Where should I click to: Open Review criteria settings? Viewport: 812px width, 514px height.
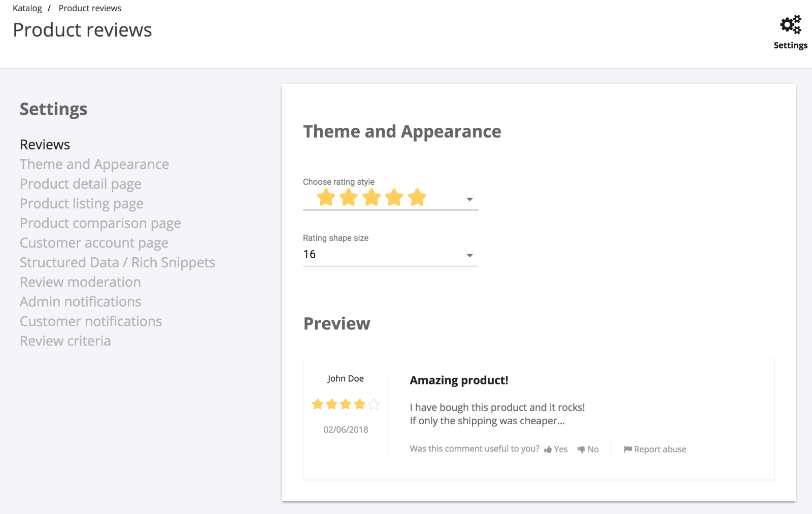point(65,341)
